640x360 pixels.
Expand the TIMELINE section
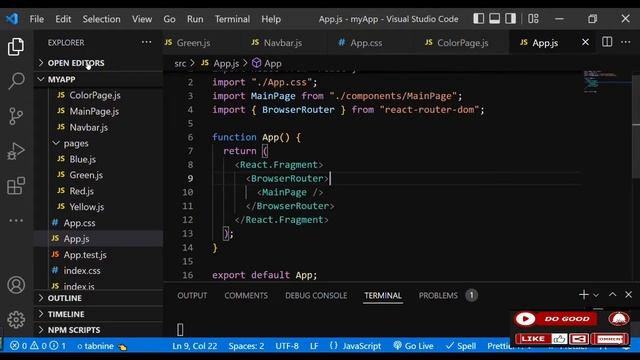tap(98, 314)
